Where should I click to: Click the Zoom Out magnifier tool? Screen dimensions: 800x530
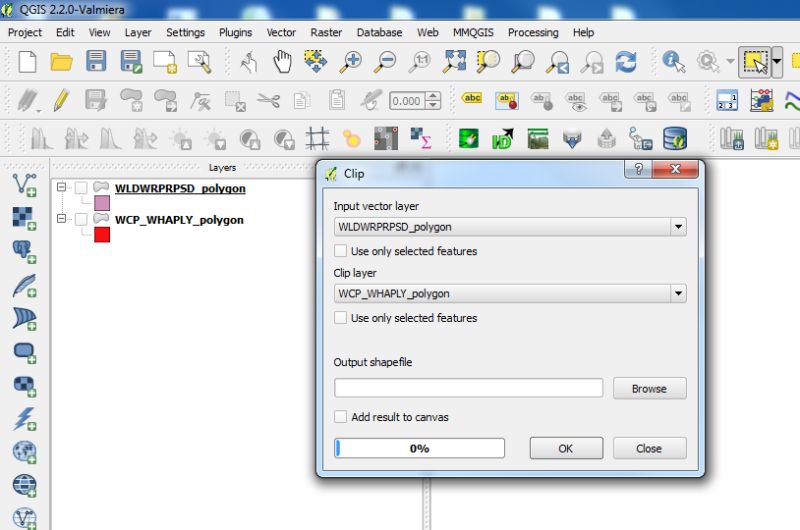(x=385, y=62)
